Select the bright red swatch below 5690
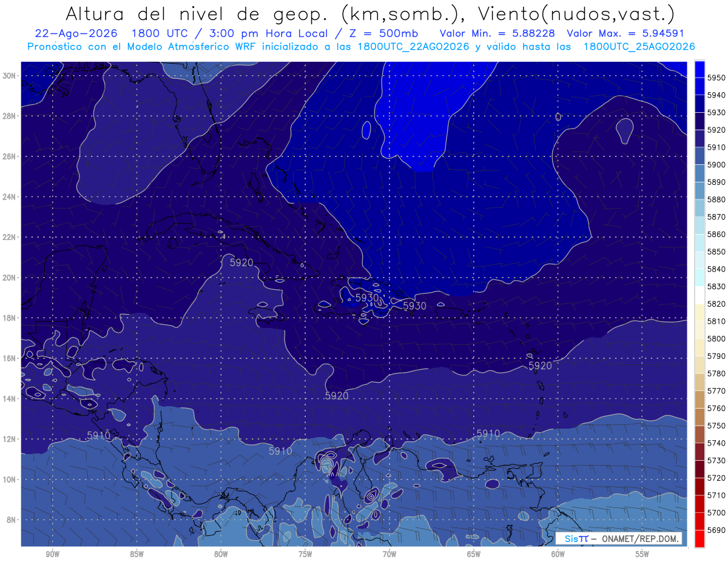Viewport: 728px width, 562px height. tap(699, 538)
